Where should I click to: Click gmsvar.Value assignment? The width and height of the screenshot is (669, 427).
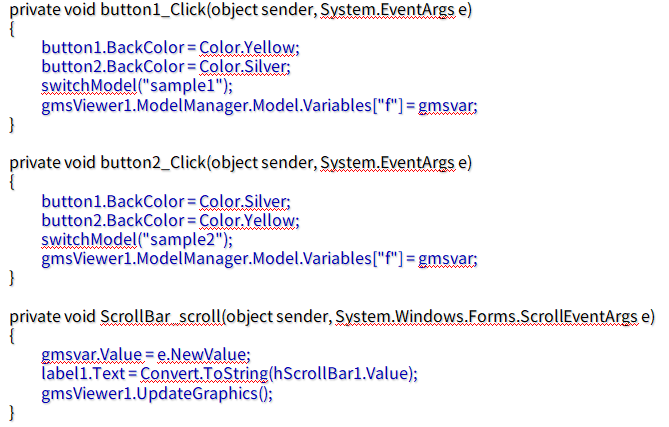91,354
